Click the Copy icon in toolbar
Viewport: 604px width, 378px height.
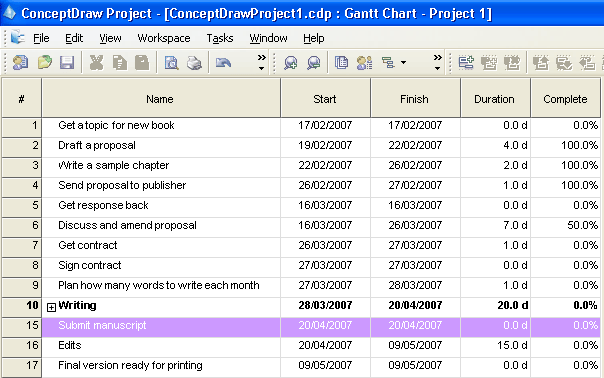[120, 62]
